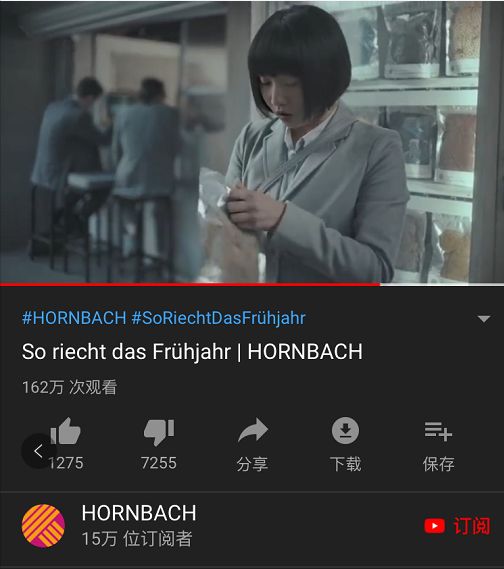This screenshot has width=504, height=569.
Task: Open the HORNBACH channel avatar
Action: (43, 526)
